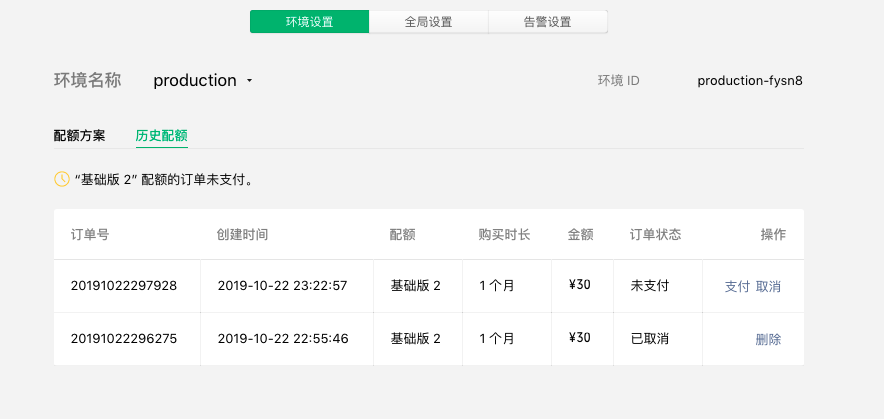Click 支付 for the unpaid order
The image size is (884, 419).
(737, 286)
